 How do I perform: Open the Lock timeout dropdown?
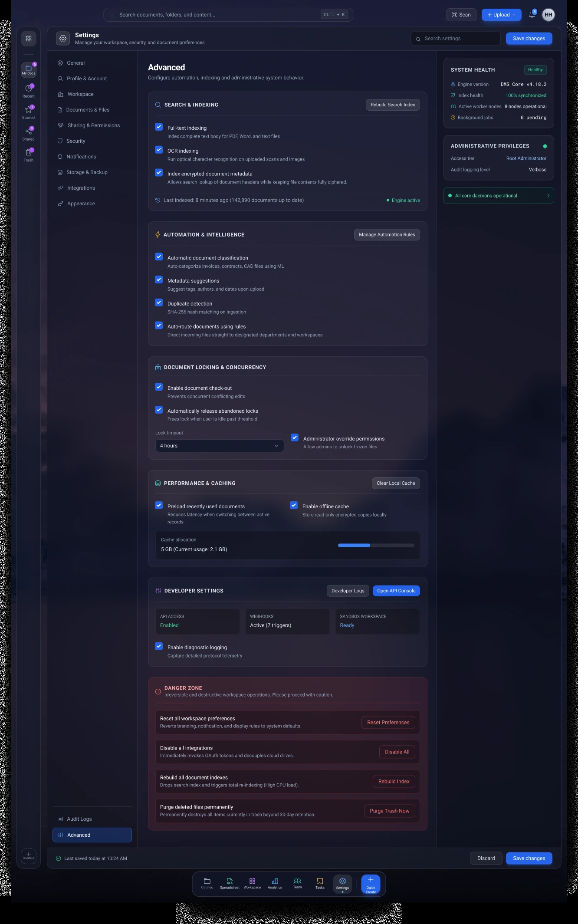pos(220,446)
